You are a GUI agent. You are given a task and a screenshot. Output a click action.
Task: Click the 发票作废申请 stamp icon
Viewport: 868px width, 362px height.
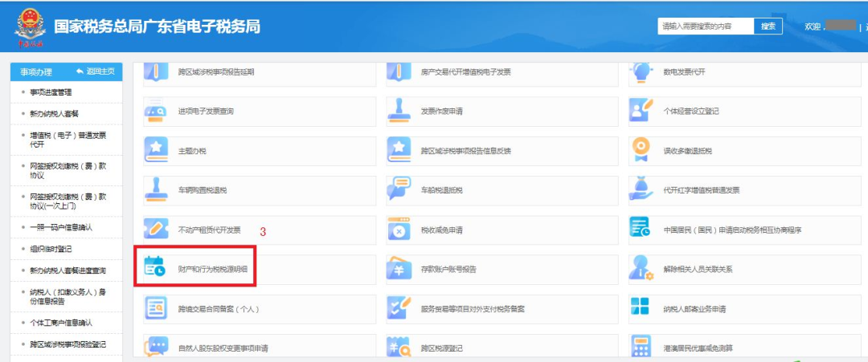point(399,111)
